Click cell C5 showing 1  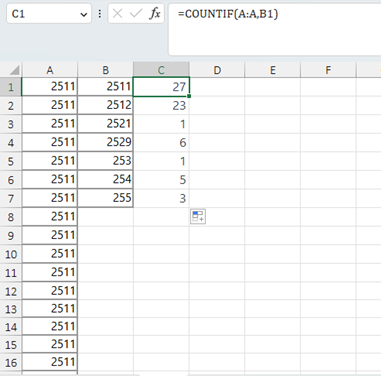tap(161, 161)
